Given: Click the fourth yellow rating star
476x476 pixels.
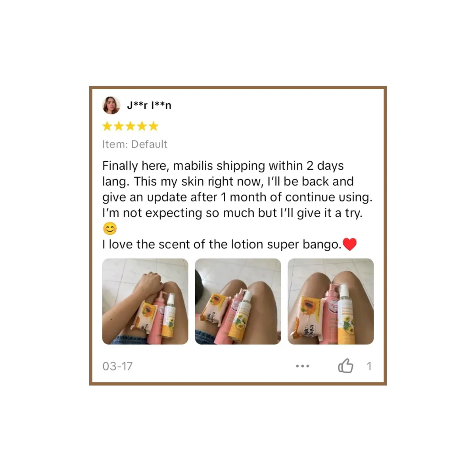Looking at the screenshot, I should [142, 127].
